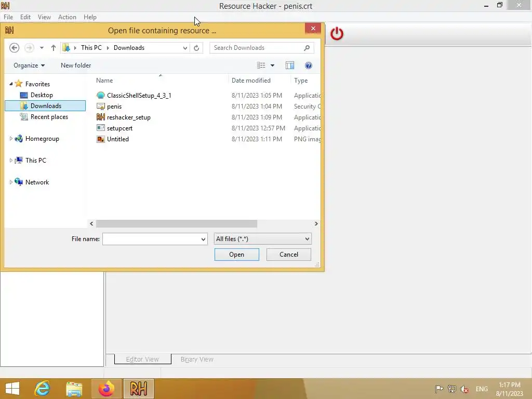Expand address bar path dropdown

[x=185, y=48]
